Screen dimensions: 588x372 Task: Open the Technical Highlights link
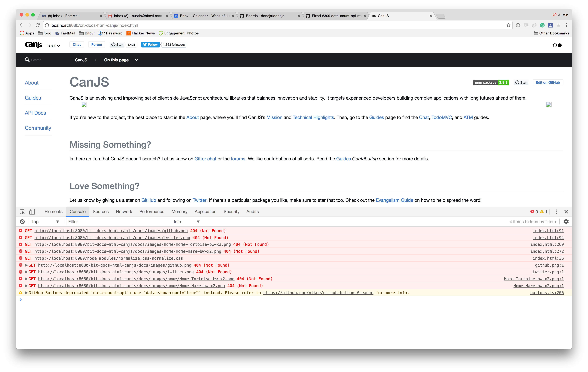tap(313, 118)
